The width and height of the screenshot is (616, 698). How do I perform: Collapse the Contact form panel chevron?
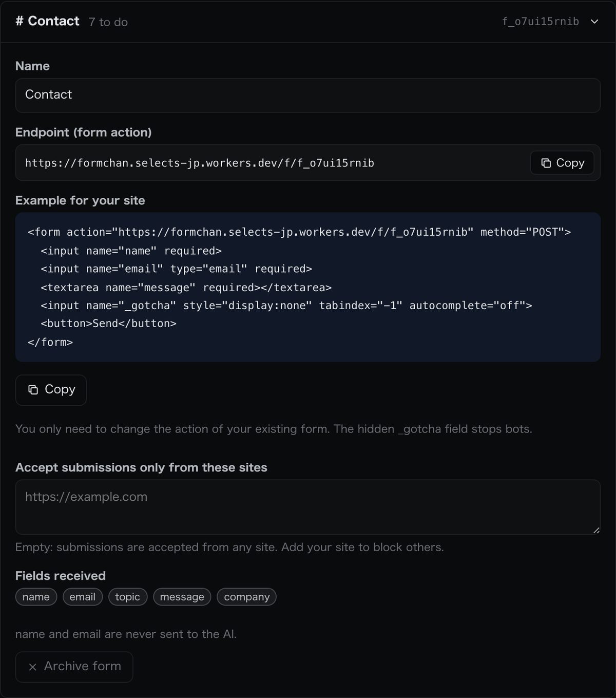(594, 22)
